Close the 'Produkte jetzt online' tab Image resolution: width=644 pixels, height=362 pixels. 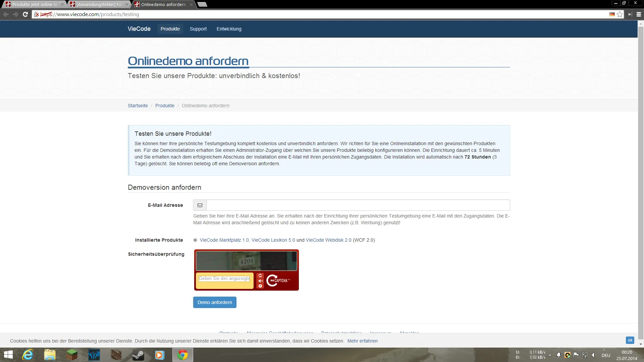pyautogui.click(x=62, y=4)
